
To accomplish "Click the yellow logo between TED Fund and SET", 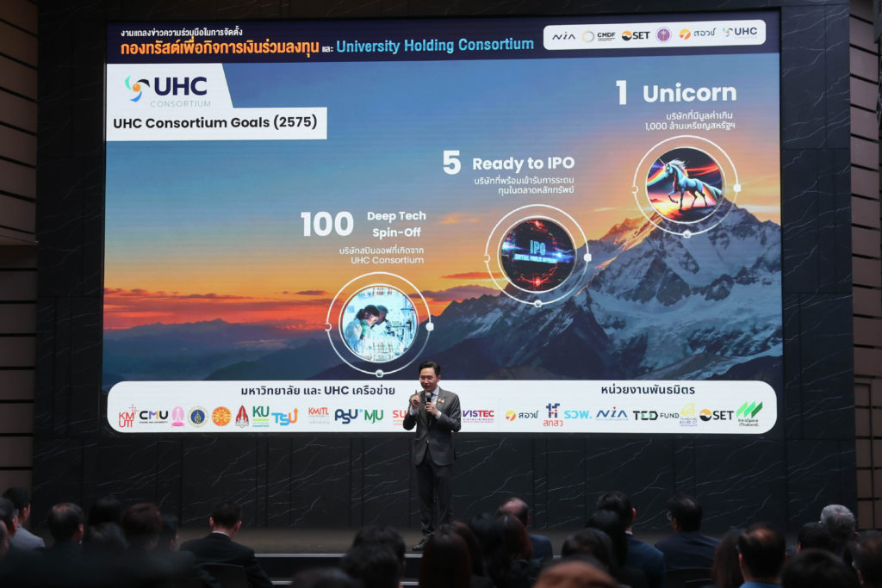I will [688, 415].
